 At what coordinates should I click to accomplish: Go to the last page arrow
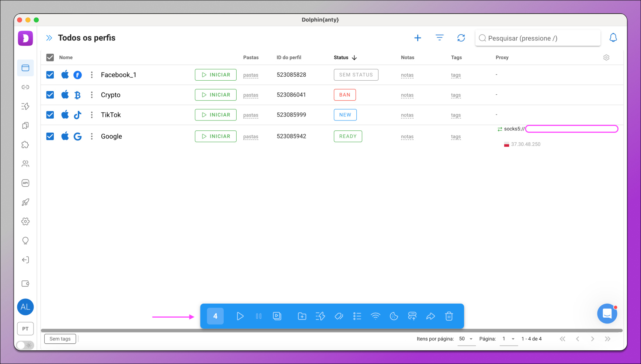pos(607,339)
